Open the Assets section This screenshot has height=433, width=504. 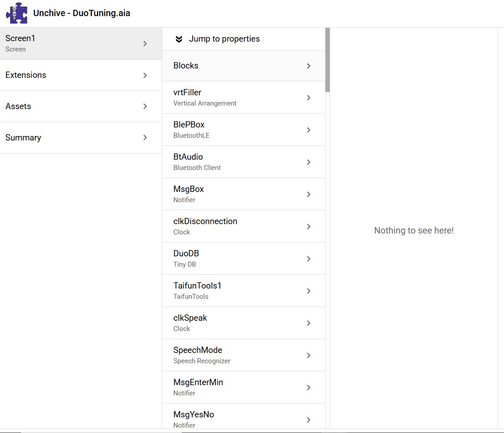pos(80,106)
